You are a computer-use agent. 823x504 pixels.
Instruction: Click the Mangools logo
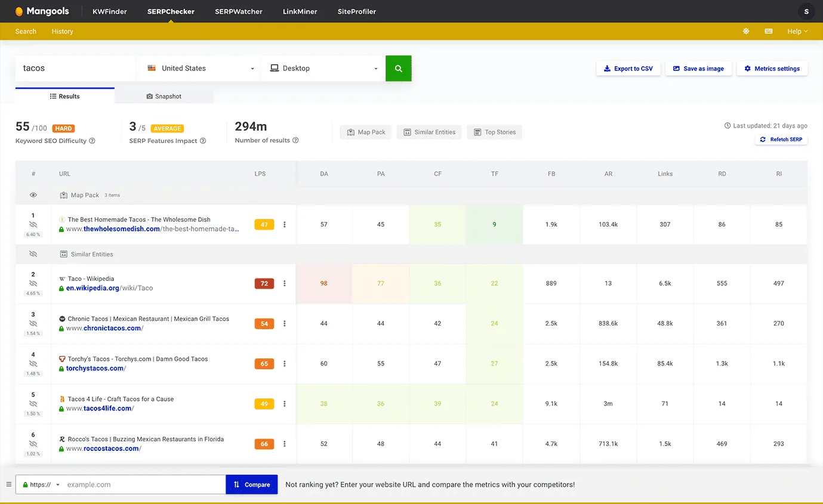pos(42,11)
